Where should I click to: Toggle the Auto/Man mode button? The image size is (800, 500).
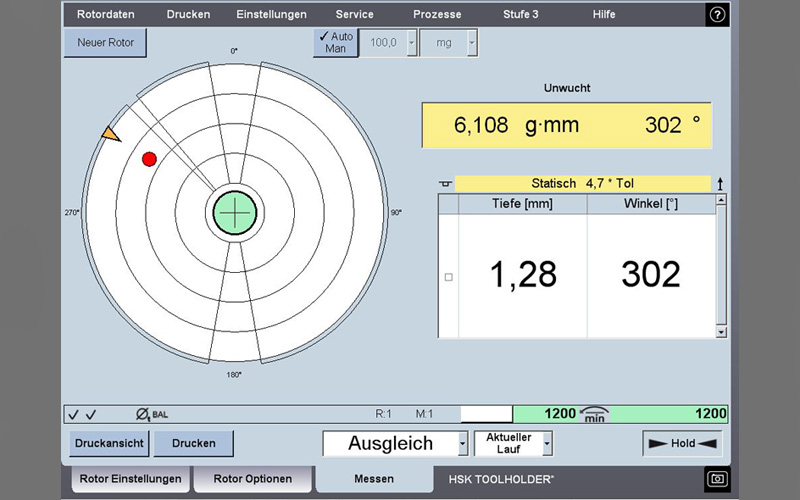[335, 43]
